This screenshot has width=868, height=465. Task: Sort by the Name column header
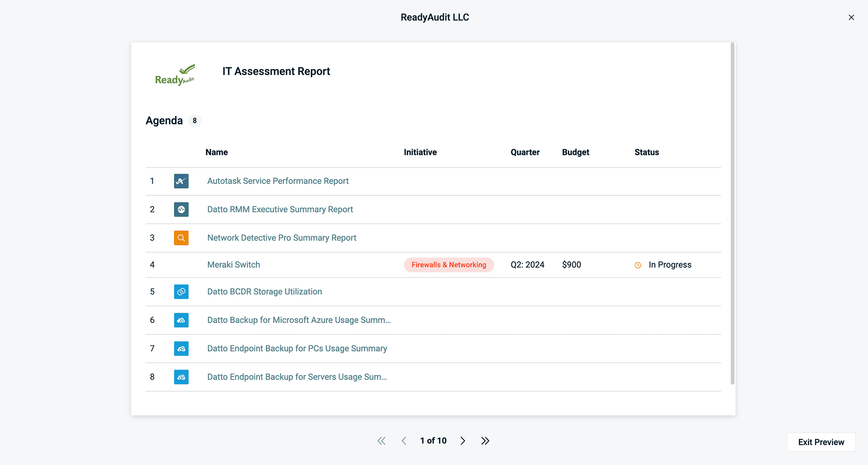click(216, 152)
